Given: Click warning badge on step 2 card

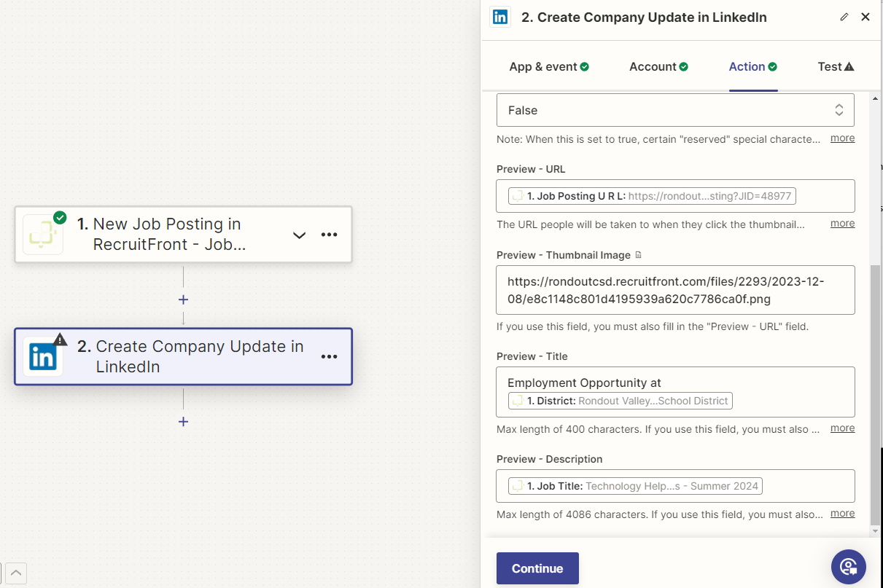Looking at the screenshot, I should (x=60, y=340).
